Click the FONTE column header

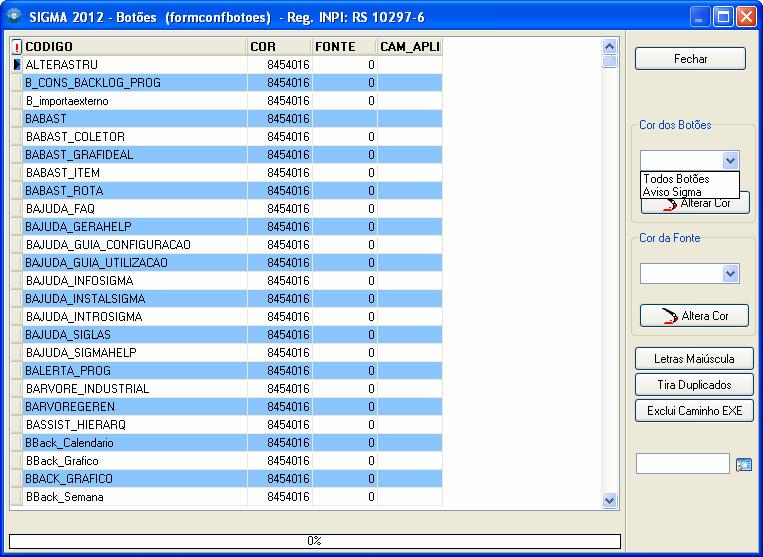pos(345,47)
